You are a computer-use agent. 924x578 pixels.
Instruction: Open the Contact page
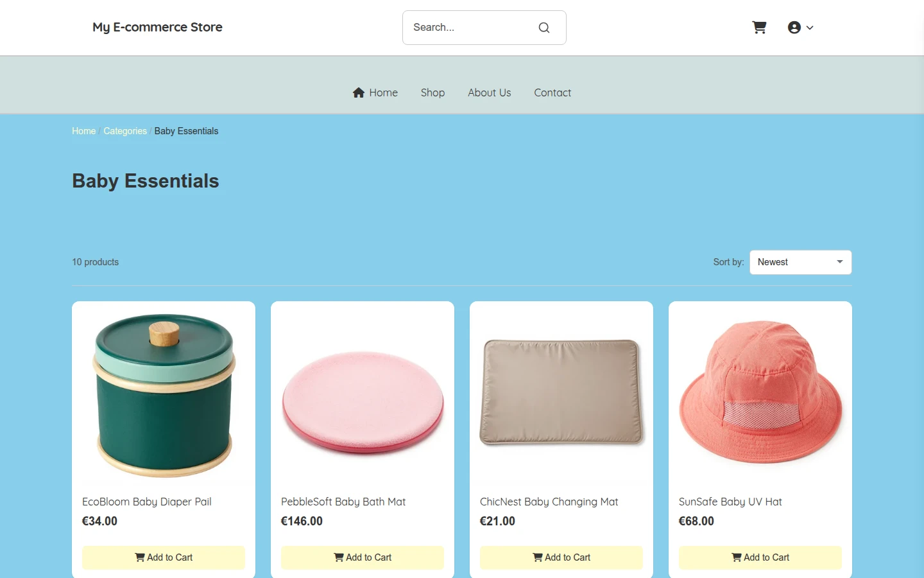[552, 92]
